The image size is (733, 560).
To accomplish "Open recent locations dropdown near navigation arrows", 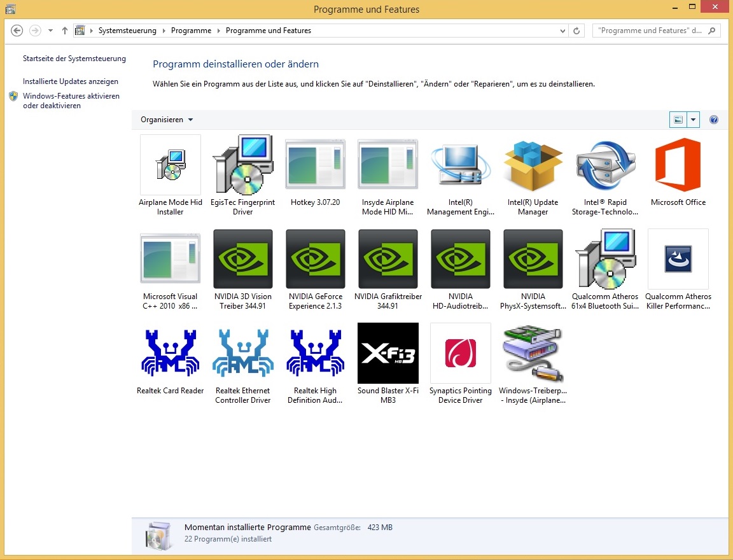I will pyautogui.click(x=50, y=31).
